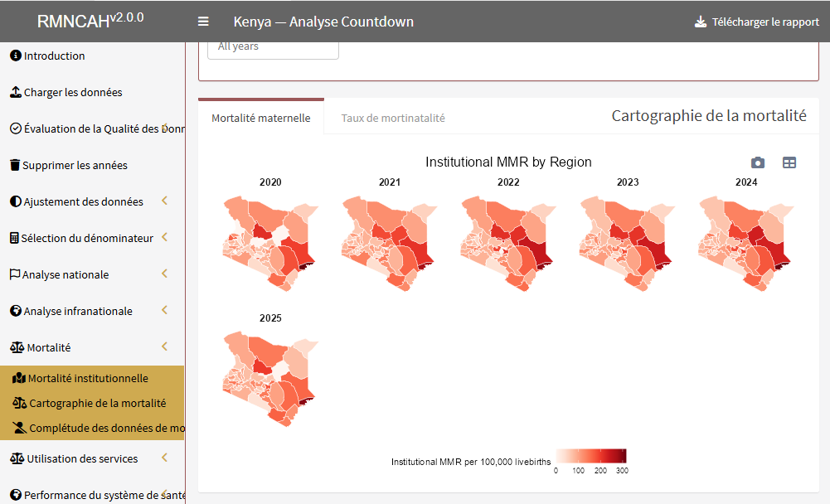Click the table view icon above the maps
This screenshot has width=830, height=504.
coord(789,162)
